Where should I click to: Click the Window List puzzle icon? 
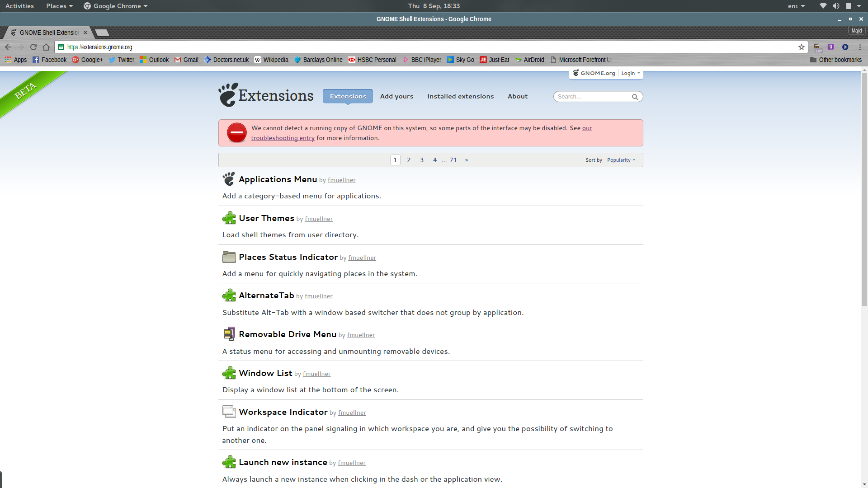pyautogui.click(x=229, y=373)
